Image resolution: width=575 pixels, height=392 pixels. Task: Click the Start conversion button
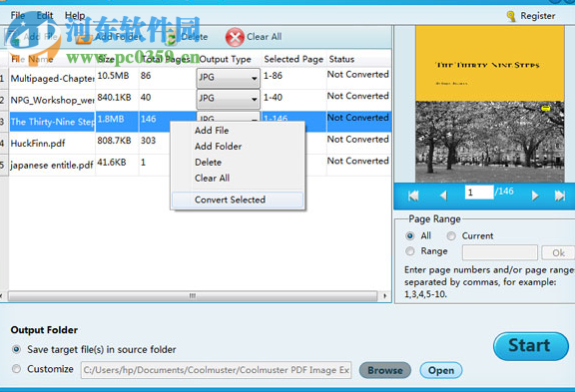[x=531, y=346]
